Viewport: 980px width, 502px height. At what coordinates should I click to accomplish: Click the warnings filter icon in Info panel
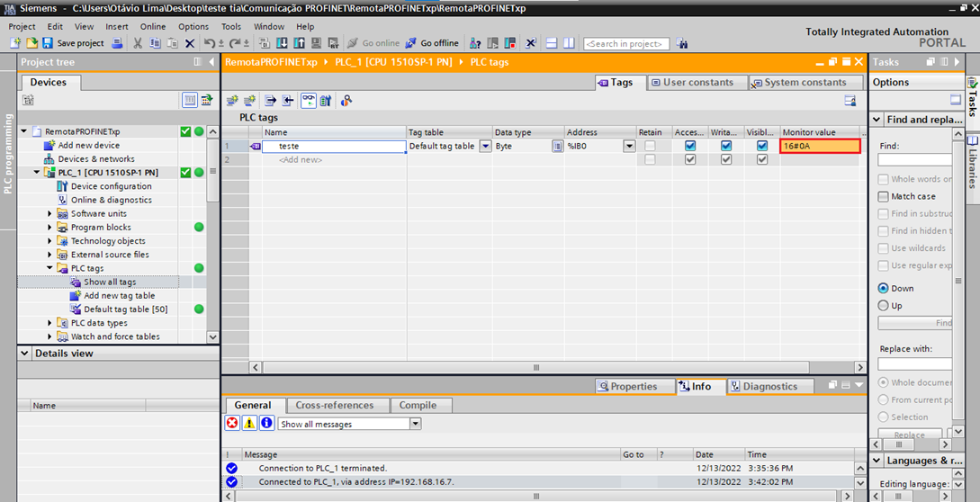(249, 423)
